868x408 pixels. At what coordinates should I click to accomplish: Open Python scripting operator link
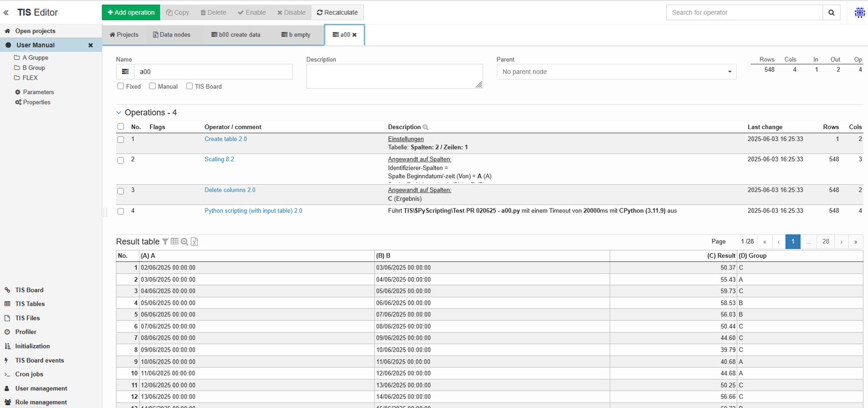253,211
